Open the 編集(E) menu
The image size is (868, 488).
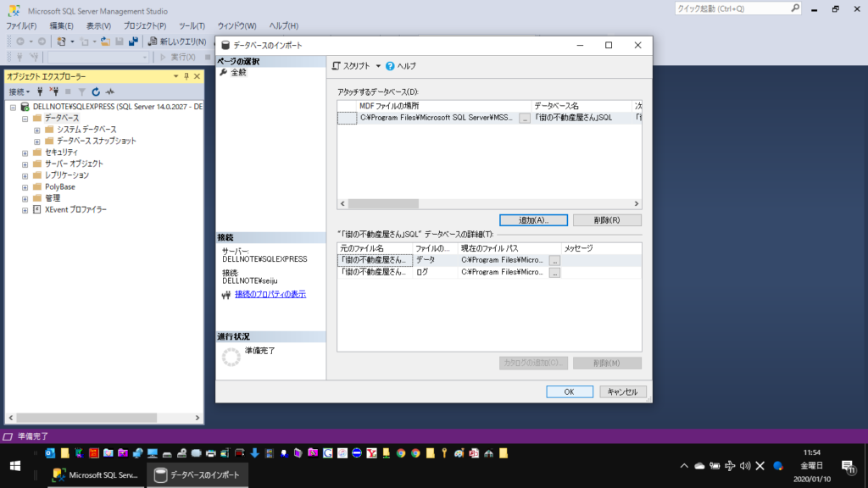(61, 26)
